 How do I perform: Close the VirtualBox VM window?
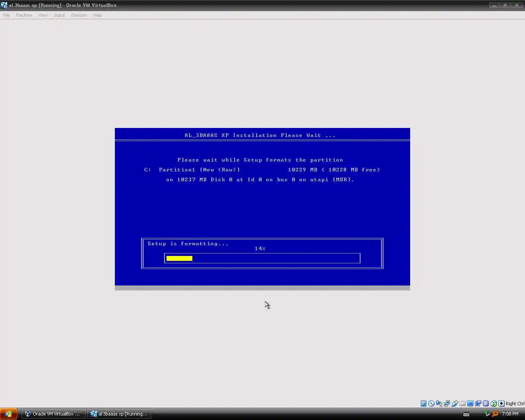tap(517, 5)
